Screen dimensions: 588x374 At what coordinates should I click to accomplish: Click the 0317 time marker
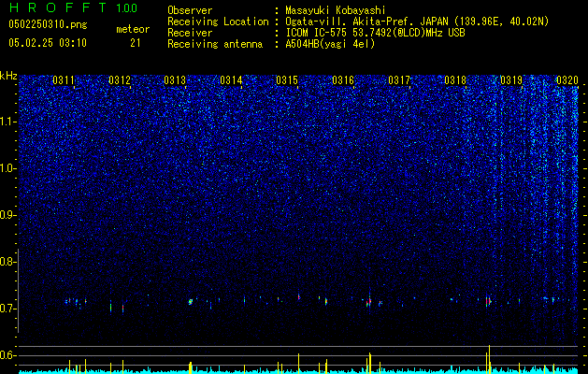click(x=399, y=80)
